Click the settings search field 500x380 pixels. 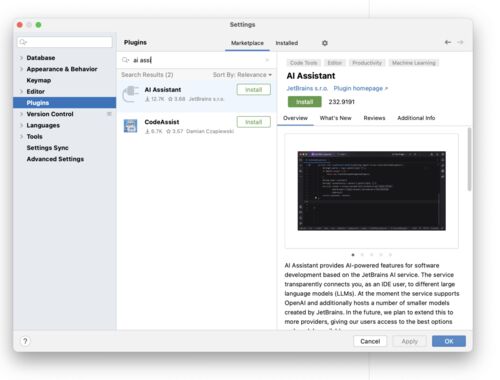coord(65,42)
